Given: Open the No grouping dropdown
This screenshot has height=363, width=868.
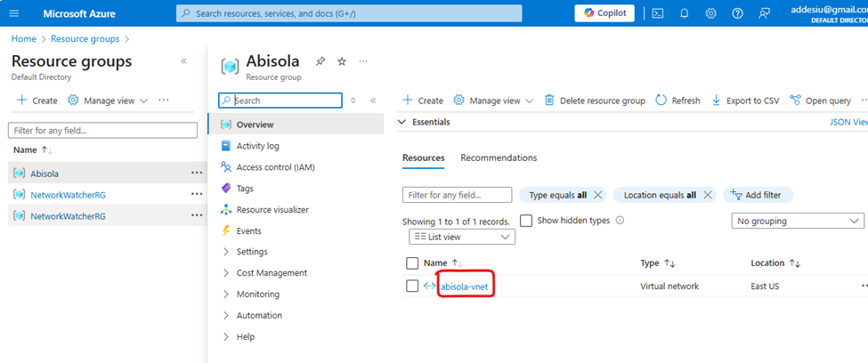Looking at the screenshot, I should (797, 221).
